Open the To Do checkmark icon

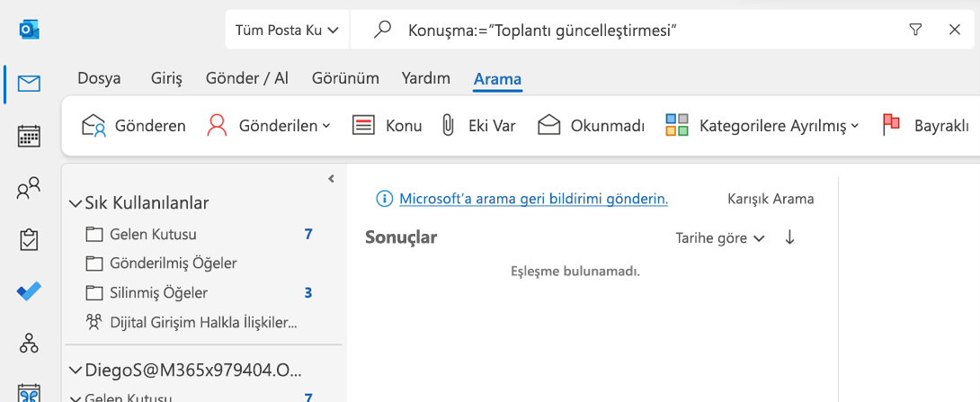tap(29, 291)
